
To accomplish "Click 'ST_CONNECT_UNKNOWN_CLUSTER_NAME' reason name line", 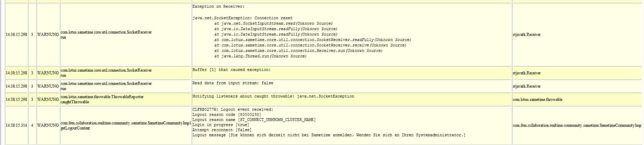I will click(x=254, y=120).
